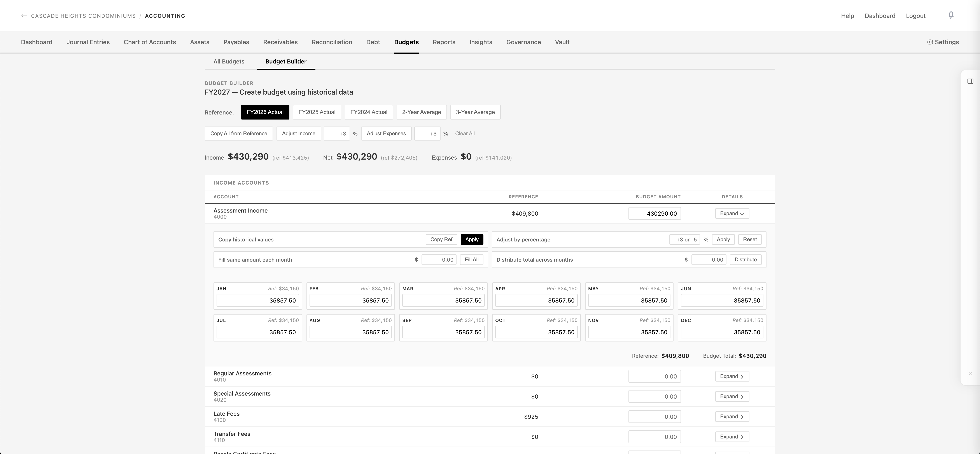Image resolution: width=980 pixels, height=454 pixels.
Task: Expand Late Fees monthly details
Action: [731, 417]
